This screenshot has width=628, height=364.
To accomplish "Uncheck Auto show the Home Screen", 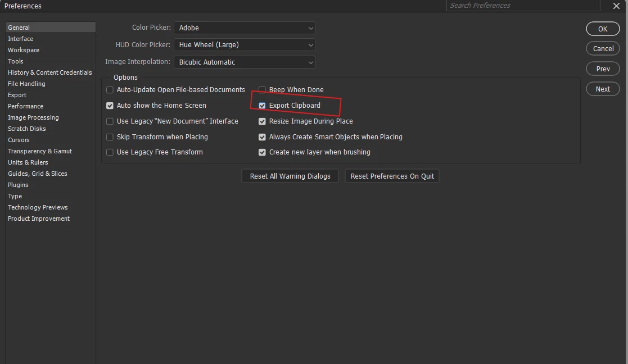I will (110, 106).
